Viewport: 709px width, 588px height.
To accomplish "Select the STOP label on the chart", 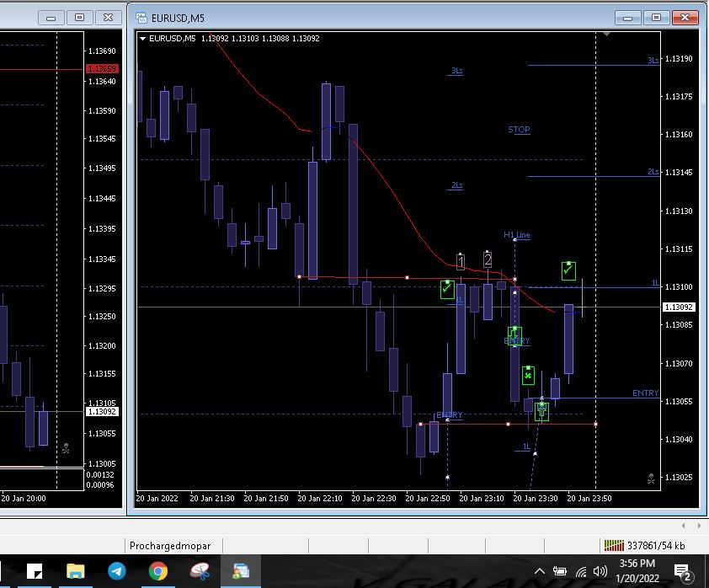I will tap(519, 130).
